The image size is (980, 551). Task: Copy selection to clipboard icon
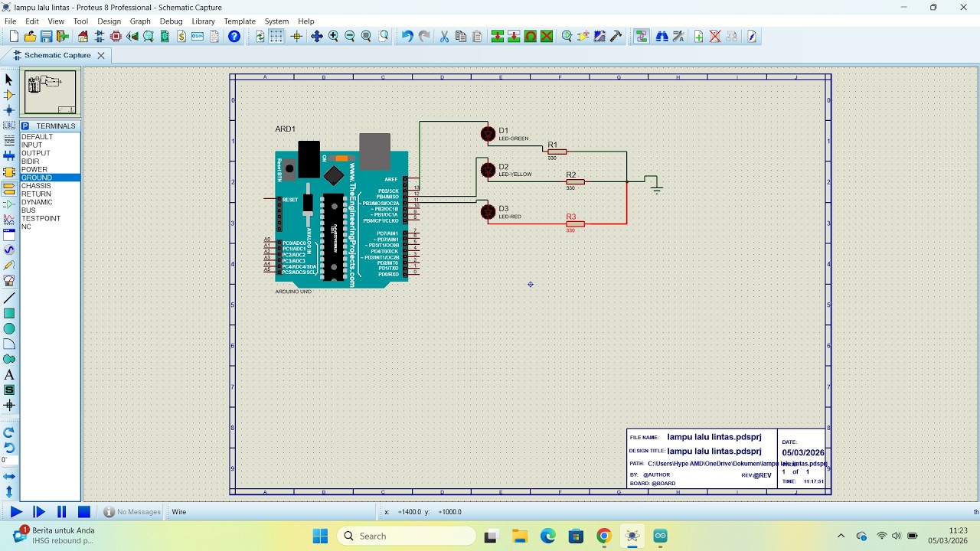(461, 36)
